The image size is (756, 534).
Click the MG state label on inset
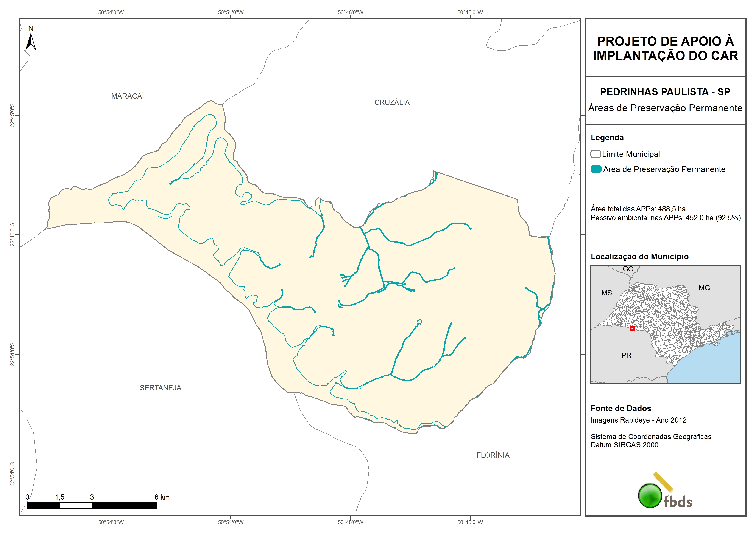point(704,288)
